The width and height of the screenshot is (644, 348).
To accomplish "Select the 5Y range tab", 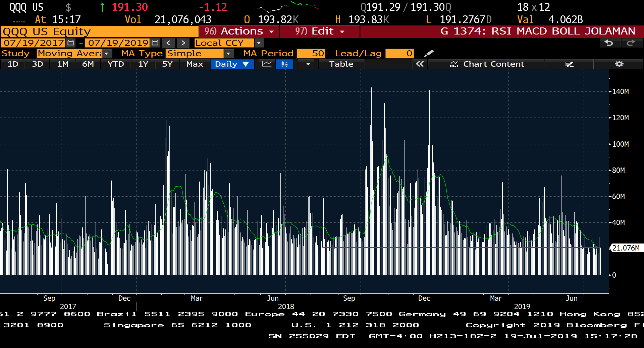I will tap(167, 64).
